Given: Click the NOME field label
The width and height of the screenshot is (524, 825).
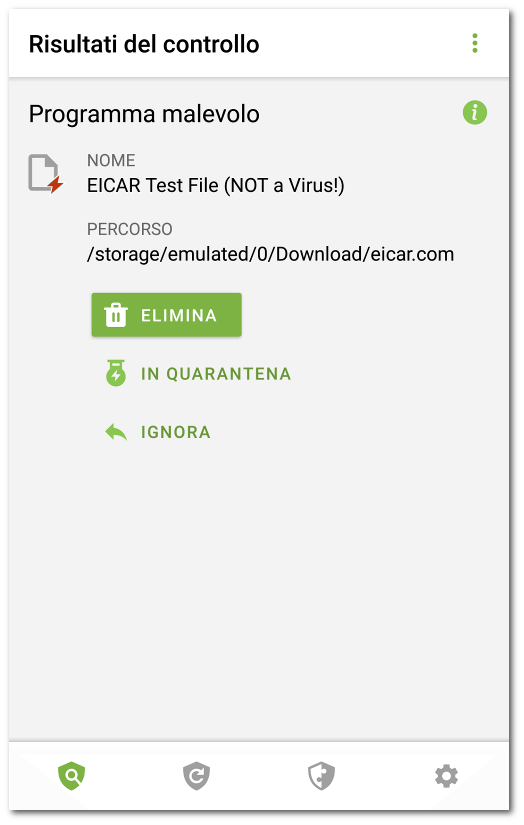Looking at the screenshot, I should [x=111, y=160].
